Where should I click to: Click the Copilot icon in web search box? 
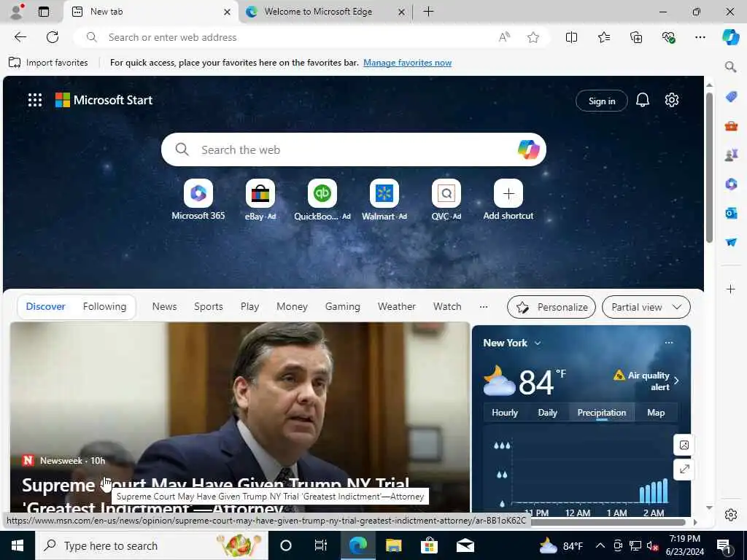click(528, 149)
